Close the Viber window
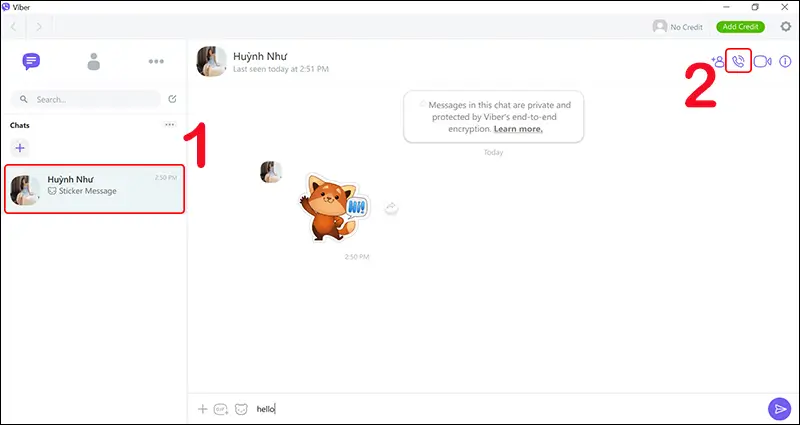Image resolution: width=800 pixels, height=425 pixels. (x=785, y=7)
